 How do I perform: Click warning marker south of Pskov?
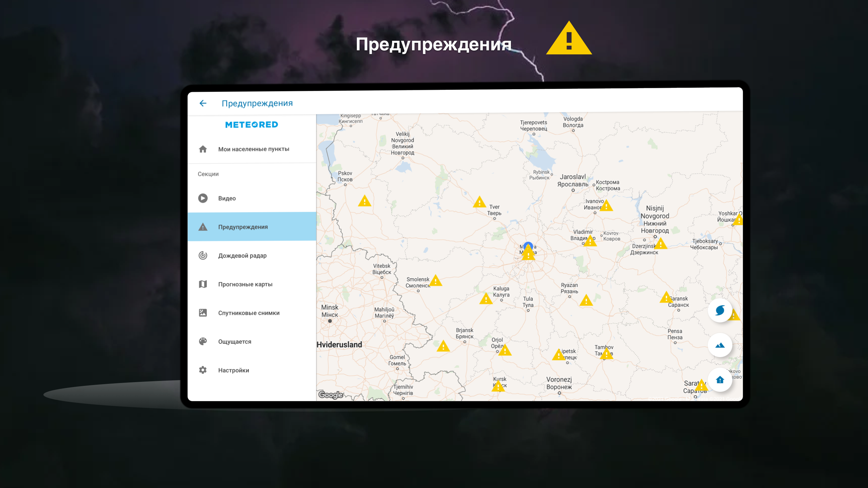tap(364, 201)
